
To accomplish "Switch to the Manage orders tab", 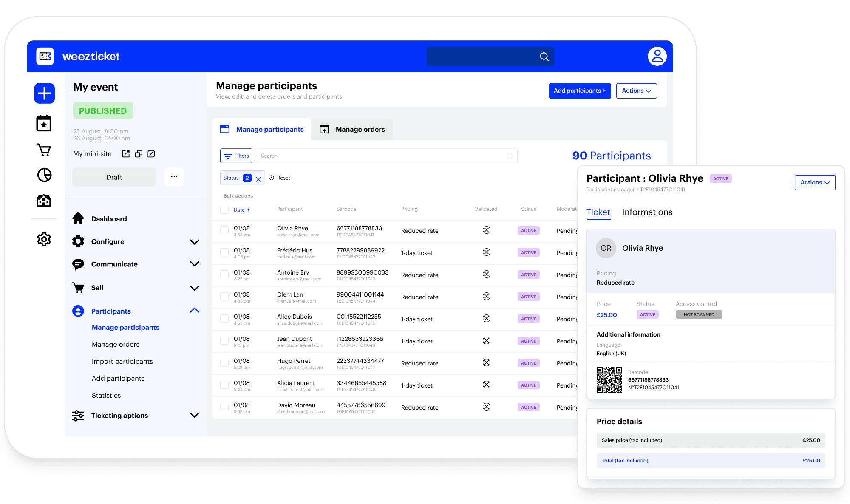I will [352, 130].
